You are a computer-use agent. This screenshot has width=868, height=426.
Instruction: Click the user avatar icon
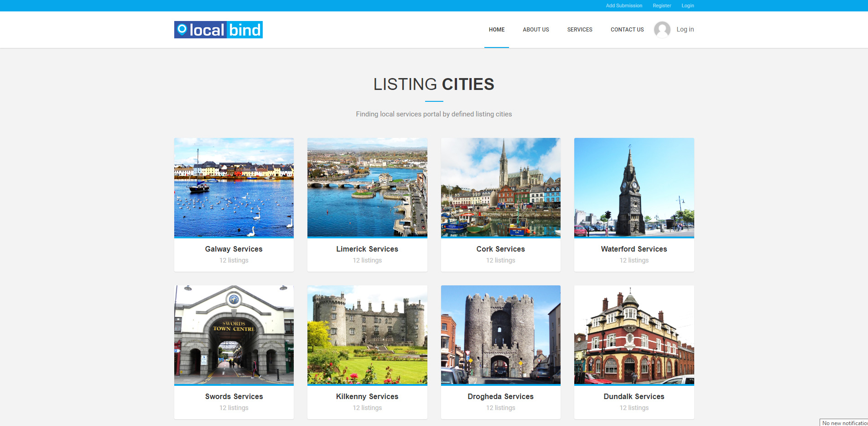pyautogui.click(x=662, y=30)
